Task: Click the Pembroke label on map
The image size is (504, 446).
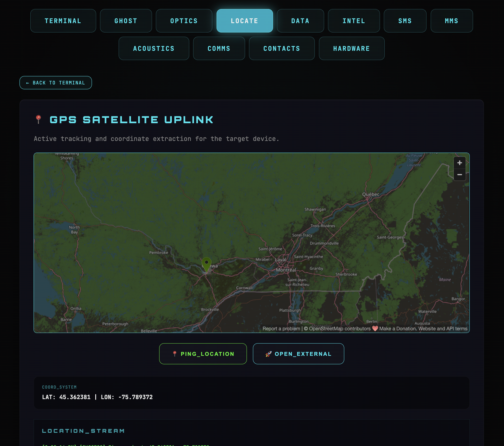Action: 159,253
